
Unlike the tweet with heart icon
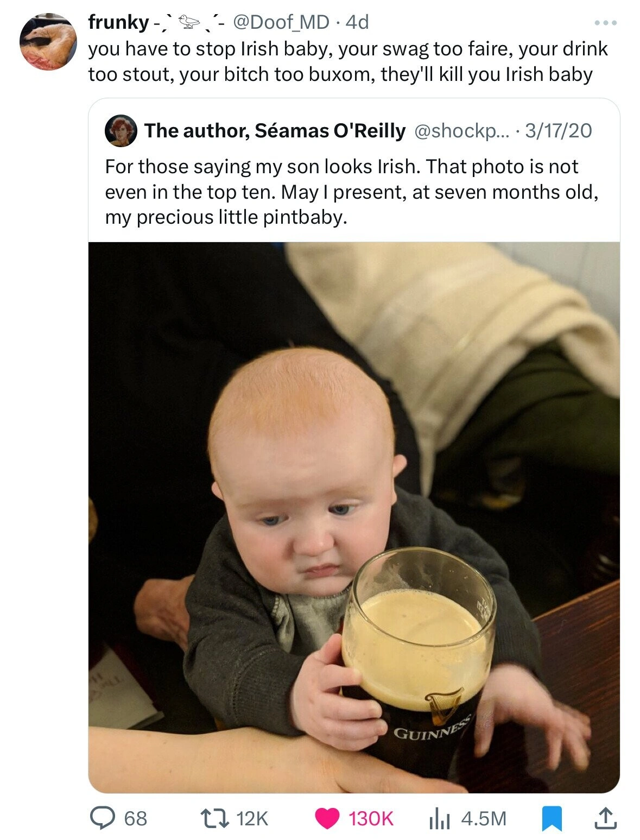327,818
